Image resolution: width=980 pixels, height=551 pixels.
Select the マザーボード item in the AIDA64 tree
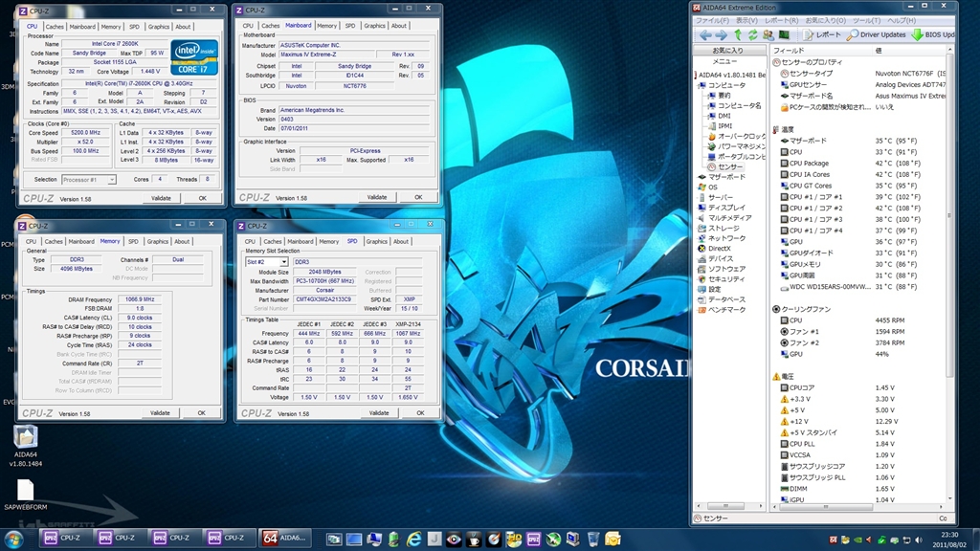[x=726, y=177]
